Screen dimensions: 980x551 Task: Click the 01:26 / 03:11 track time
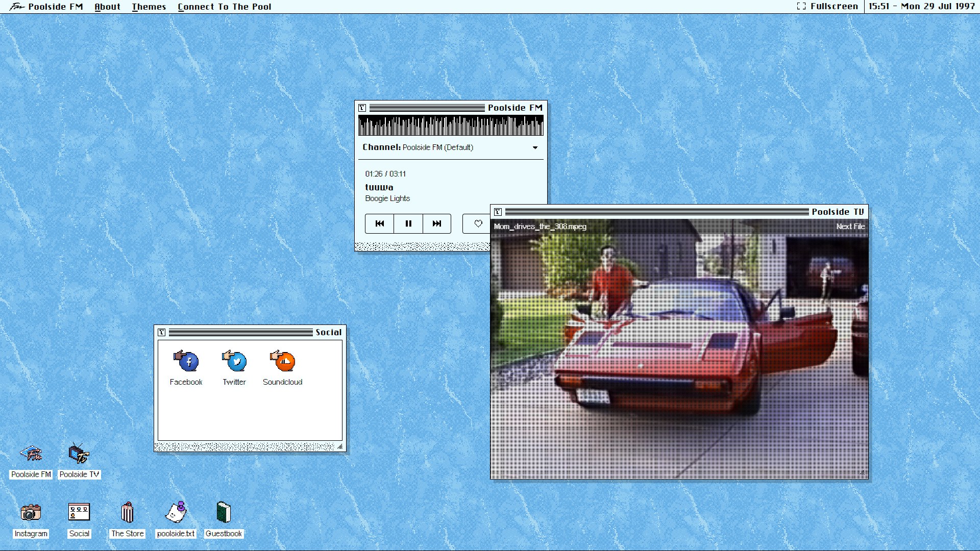[x=385, y=174]
